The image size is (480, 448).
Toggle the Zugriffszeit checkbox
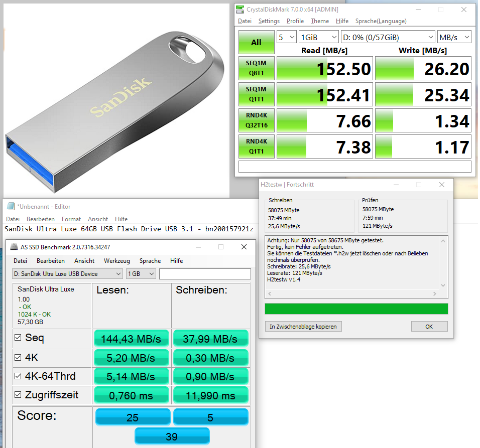(18, 394)
